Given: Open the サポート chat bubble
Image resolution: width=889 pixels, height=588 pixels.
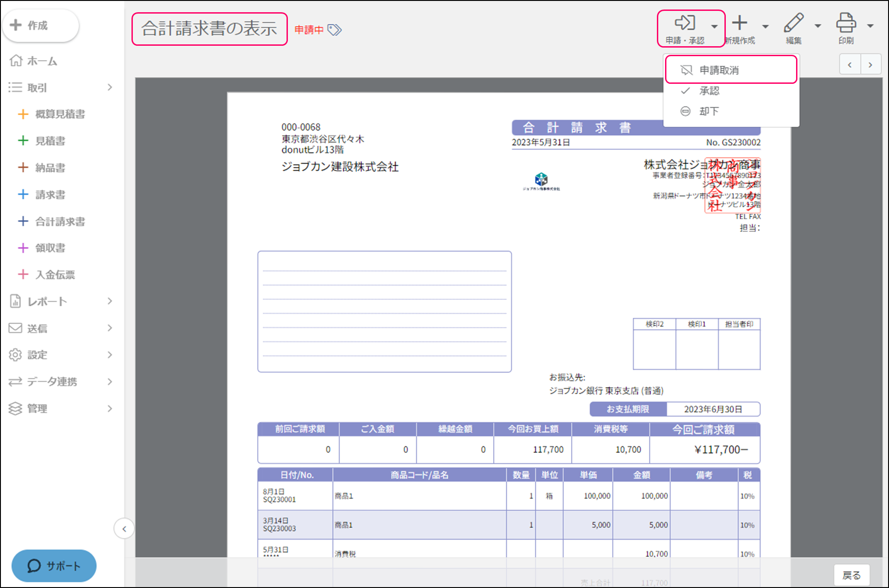Looking at the screenshot, I should point(53,566).
